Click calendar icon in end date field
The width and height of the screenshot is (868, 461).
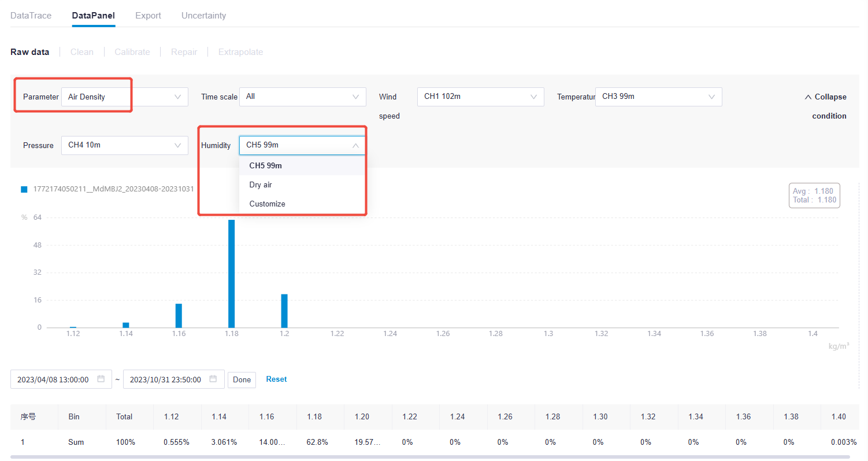tap(213, 379)
